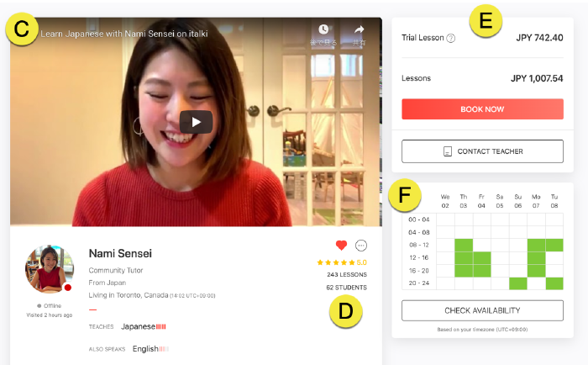Image resolution: width=588 pixels, height=365 pixels.
Task: Select Friday 12-16 green availability slot
Action: pos(482,257)
